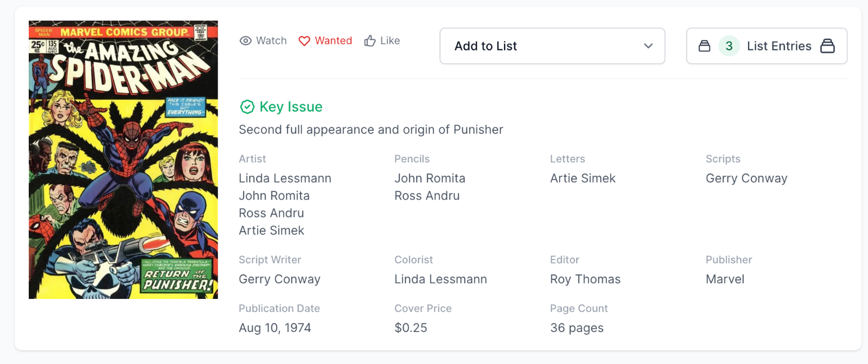Screen dimensions: 868x364
Task: Open Linda Lessmann under Artist
Action: click(285, 178)
